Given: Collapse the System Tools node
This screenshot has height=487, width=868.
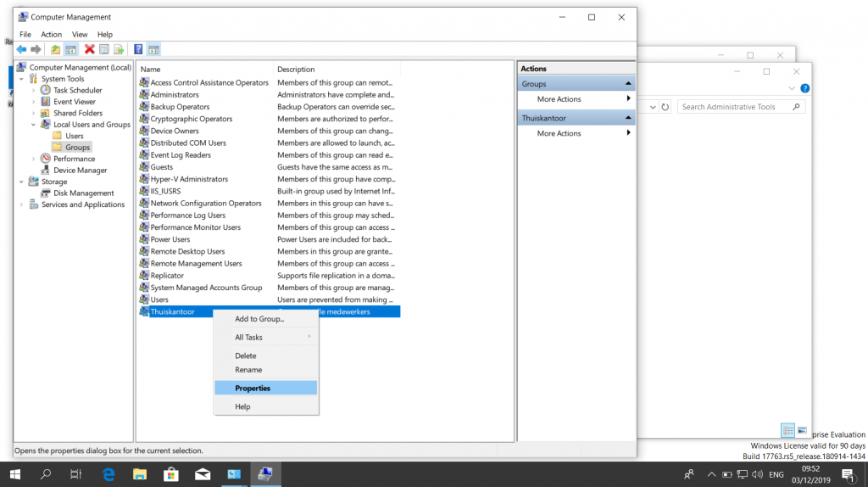Looking at the screenshot, I should (21, 79).
